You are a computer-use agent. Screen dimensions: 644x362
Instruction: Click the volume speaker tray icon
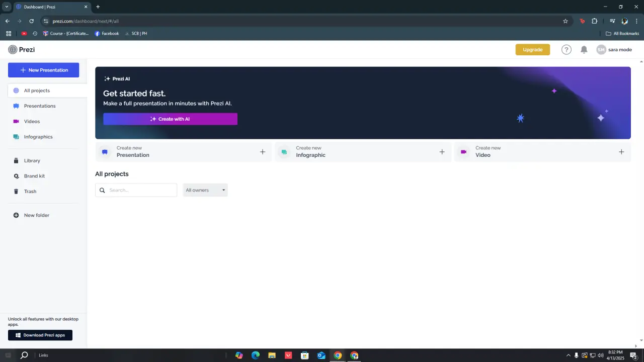(601, 355)
